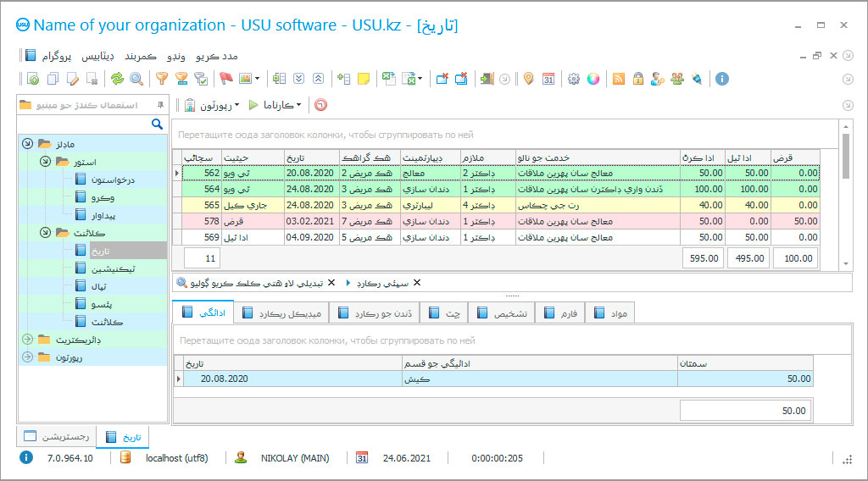Image resolution: width=868 pixels, height=481 pixels.
Task: Click the orange RSS feed icon
Action: (619, 79)
